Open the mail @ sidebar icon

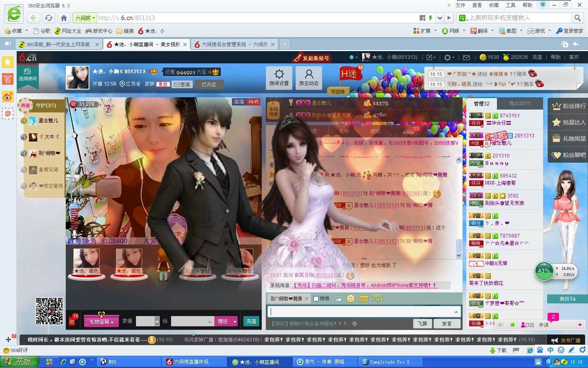(8, 113)
